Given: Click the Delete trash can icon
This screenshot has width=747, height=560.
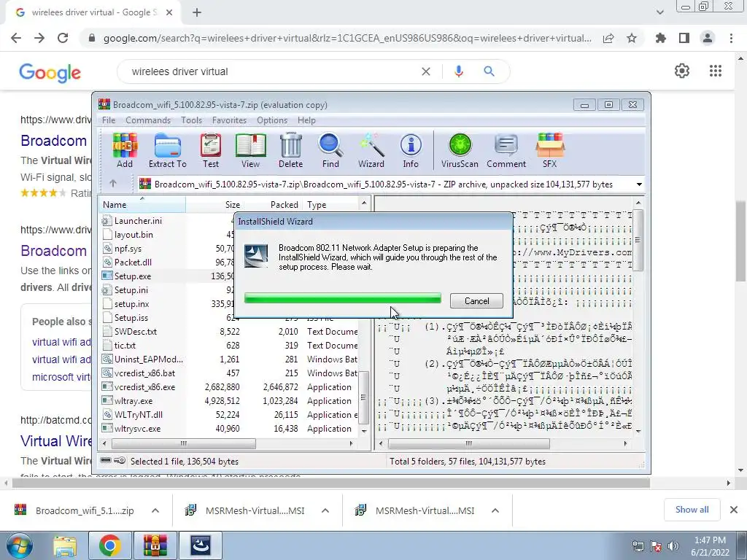Looking at the screenshot, I should [290, 150].
